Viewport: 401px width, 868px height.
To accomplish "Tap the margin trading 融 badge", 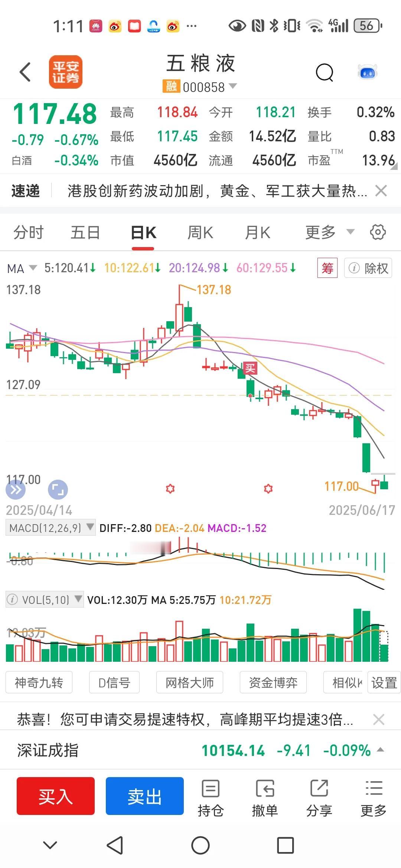I will (x=171, y=87).
